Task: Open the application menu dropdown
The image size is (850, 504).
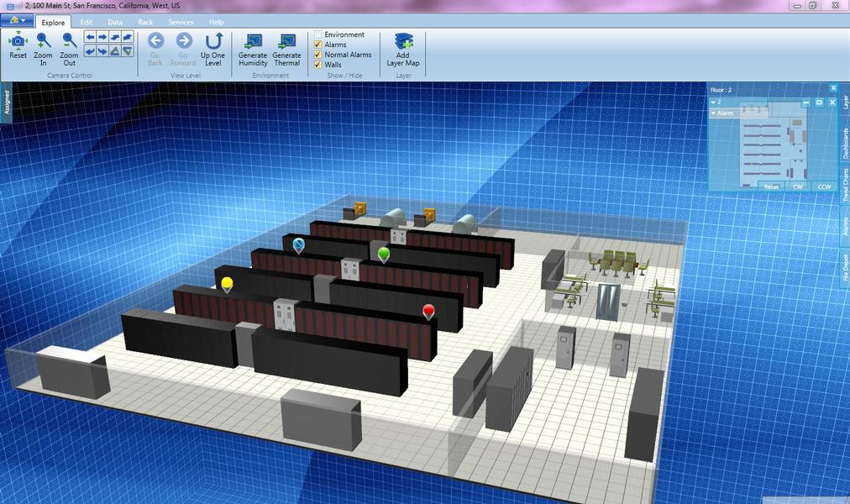Action: [x=16, y=21]
